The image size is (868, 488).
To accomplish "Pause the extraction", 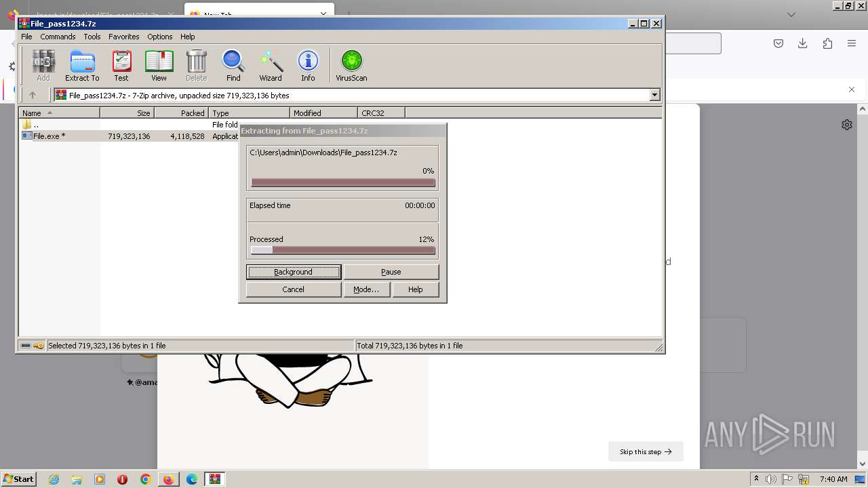I will [x=391, y=272].
